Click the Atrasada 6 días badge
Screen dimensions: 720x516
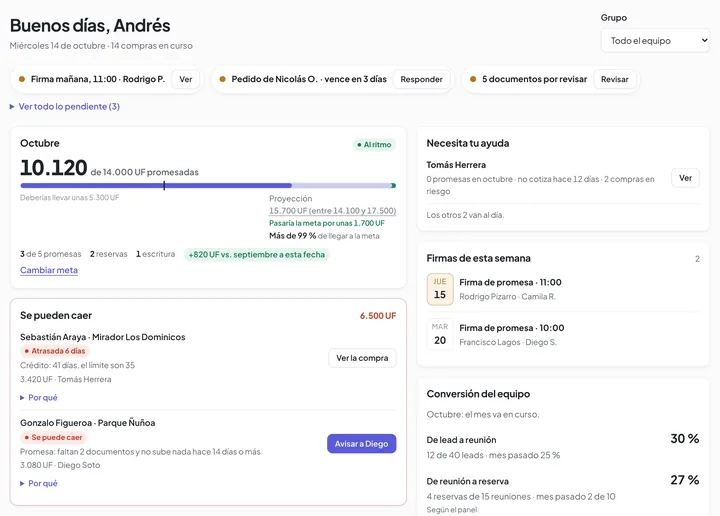coord(55,351)
